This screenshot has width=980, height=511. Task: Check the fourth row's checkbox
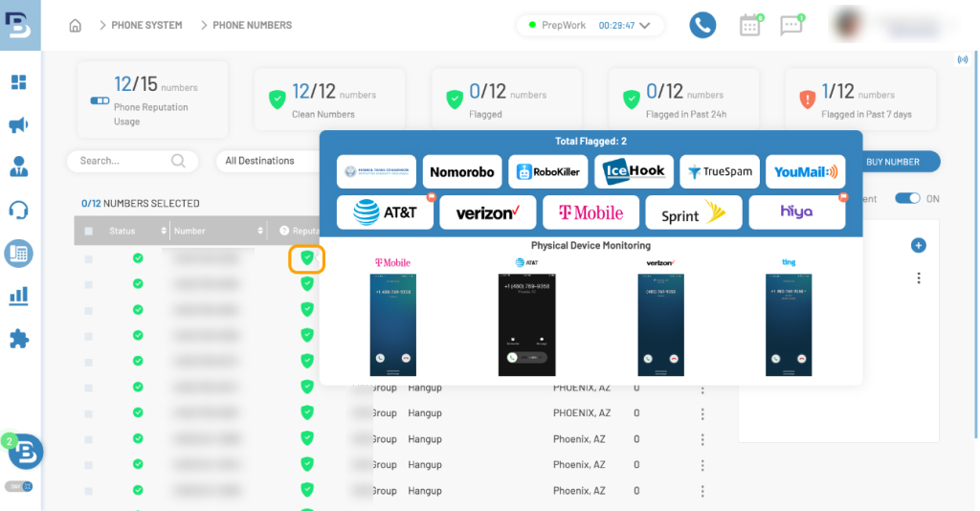tap(89, 336)
